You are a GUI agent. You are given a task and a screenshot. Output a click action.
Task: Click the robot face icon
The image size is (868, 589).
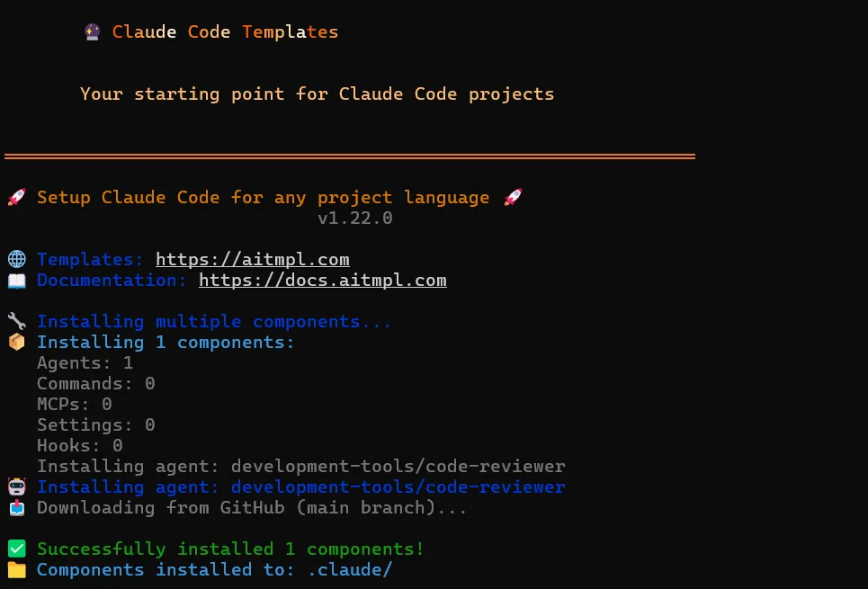click(x=16, y=487)
